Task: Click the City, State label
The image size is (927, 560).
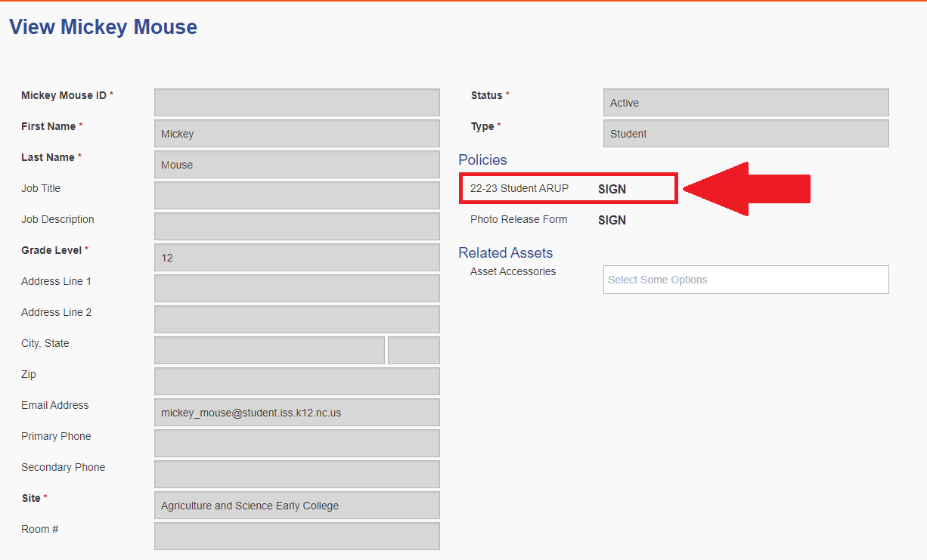Action: coord(45,343)
